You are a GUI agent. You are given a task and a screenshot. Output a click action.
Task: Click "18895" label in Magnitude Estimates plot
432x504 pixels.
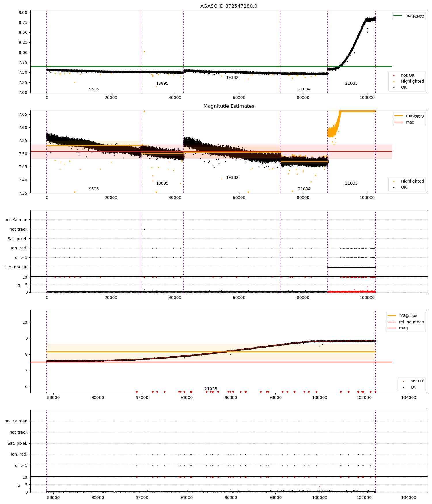click(162, 183)
